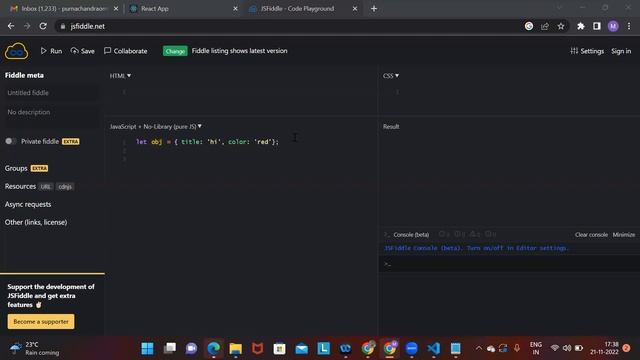The width and height of the screenshot is (640, 360).
Task: Click Become a supporter button
Action: pyautogui.click(x=41, y=322)
